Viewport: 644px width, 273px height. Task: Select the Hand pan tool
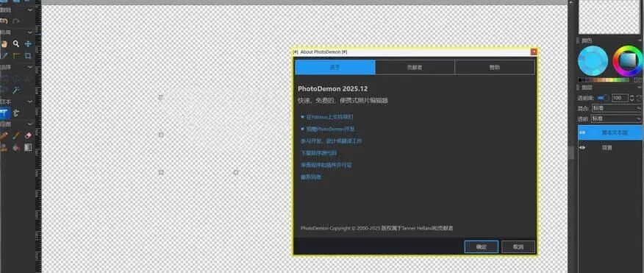[x=4, y=43]
